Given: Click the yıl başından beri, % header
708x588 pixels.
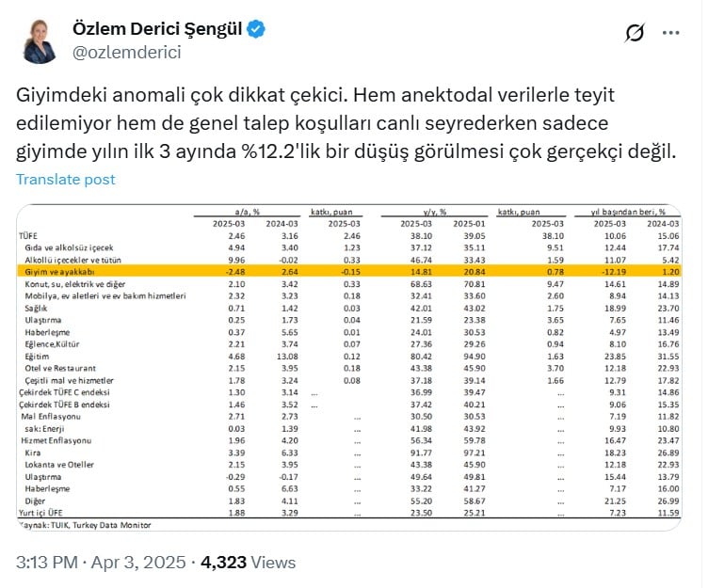Looking at the screenshot, I should (x=628, y=212).
